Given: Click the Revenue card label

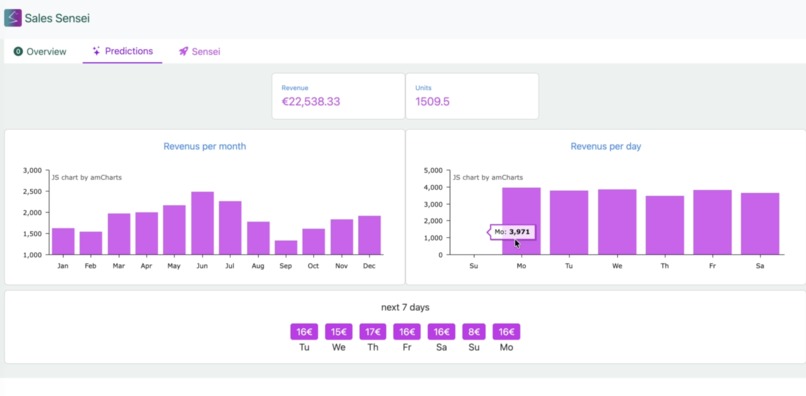Looking at the screenshot, I should tap(295, 88).
